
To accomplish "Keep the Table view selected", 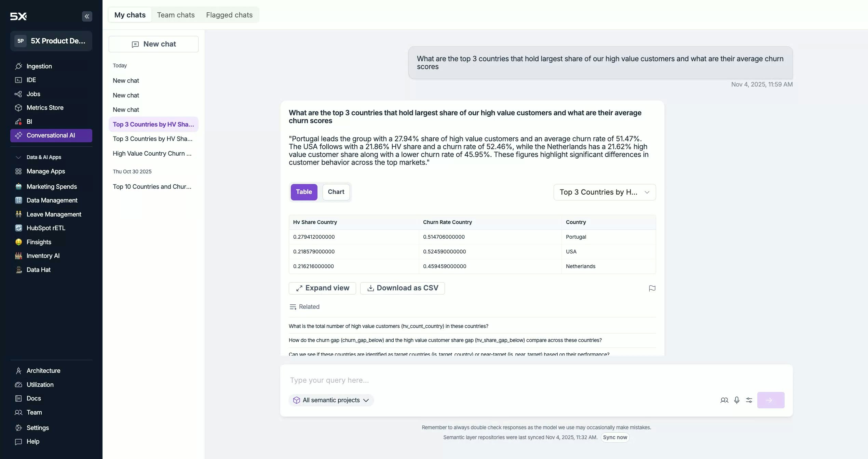I will (x=304, y=192).
